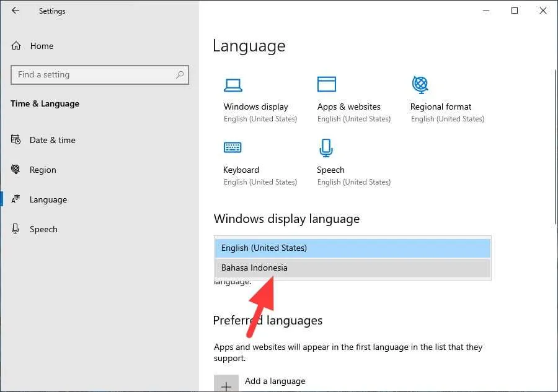This screenshot has width=558, height=392.
Task: Click the Time & Language heading
Action: point(45,104)
